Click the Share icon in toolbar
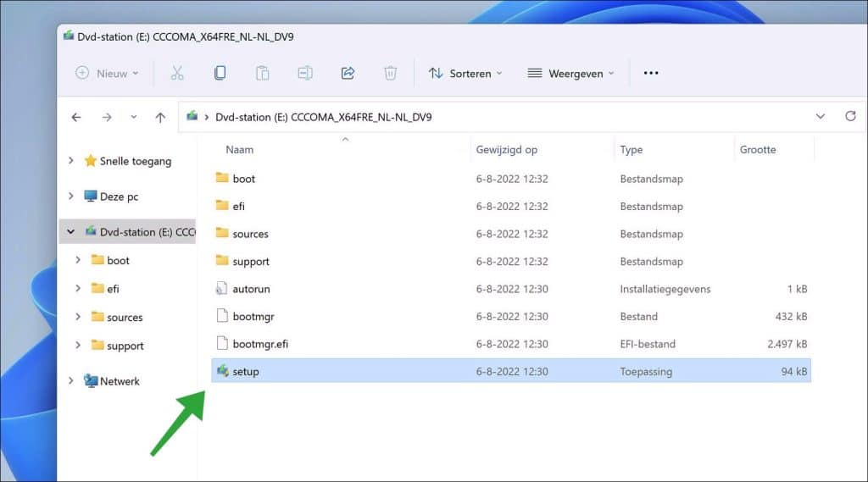The height and width of the screenshot is (482, 868). click(348, 73)
